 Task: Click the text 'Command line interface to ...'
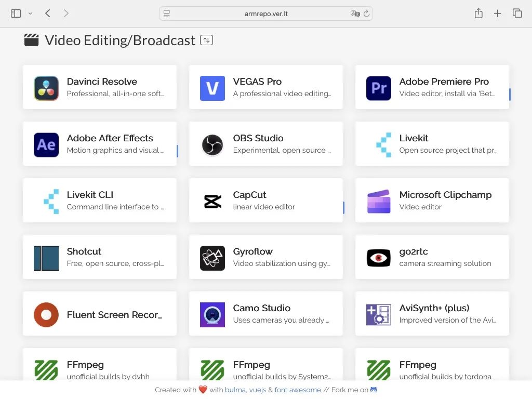click(x=115, y=207)
